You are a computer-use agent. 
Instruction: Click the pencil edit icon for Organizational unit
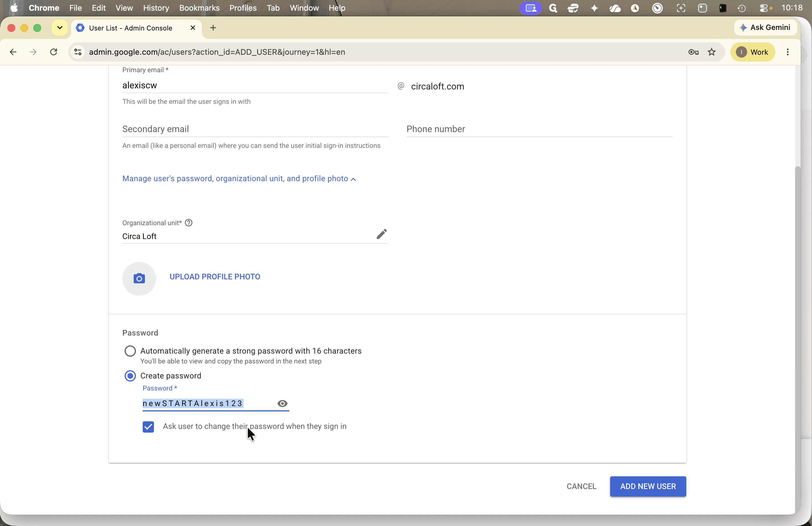(381, 234)
